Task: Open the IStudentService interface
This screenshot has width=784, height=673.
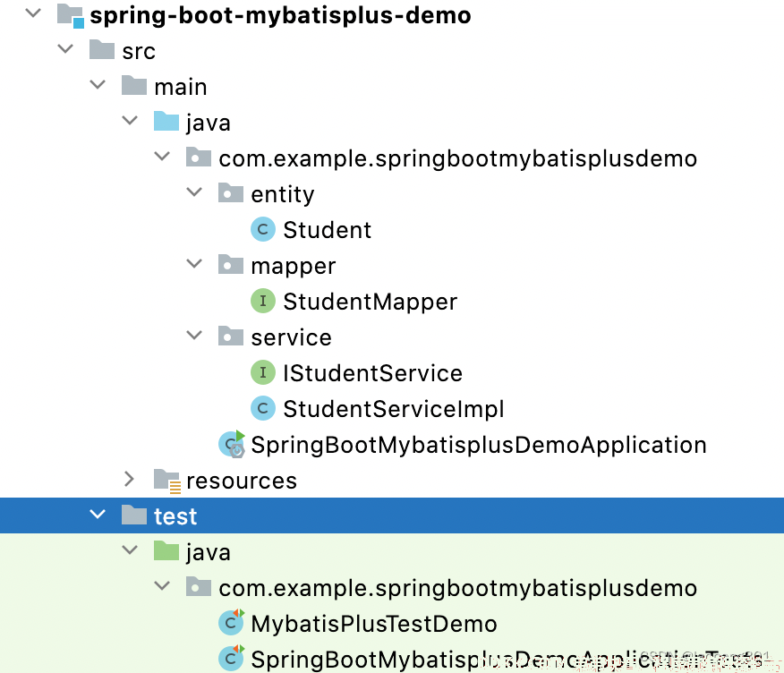Action: pos(372,373)
